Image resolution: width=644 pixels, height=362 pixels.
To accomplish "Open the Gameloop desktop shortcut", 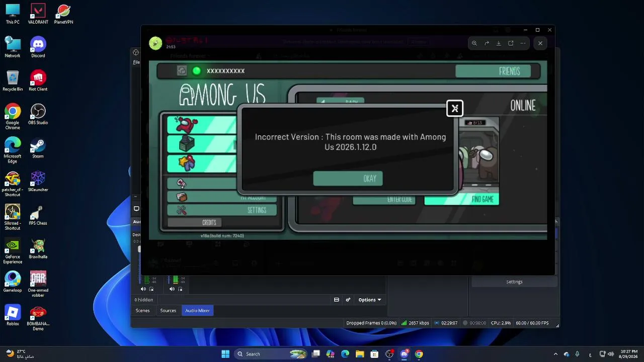I will 13,282.
